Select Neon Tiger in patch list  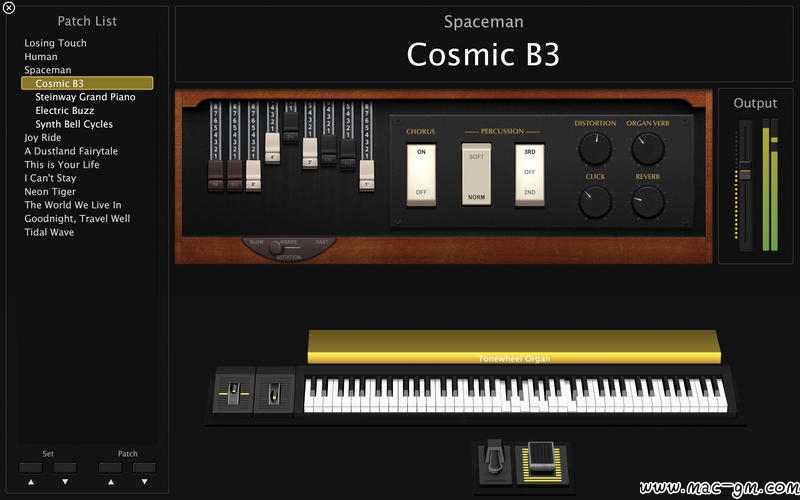(50, 192)
